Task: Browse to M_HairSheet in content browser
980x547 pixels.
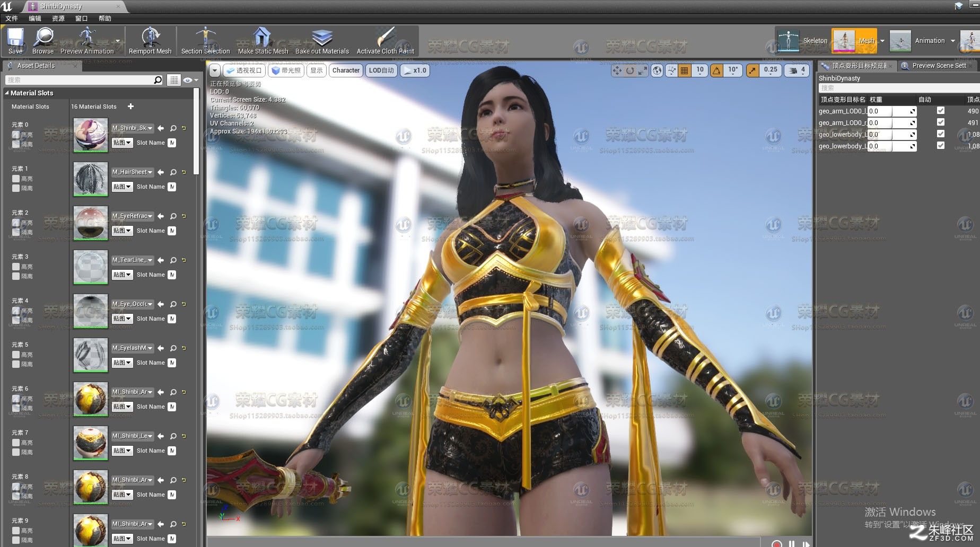Action: (173, 172)
